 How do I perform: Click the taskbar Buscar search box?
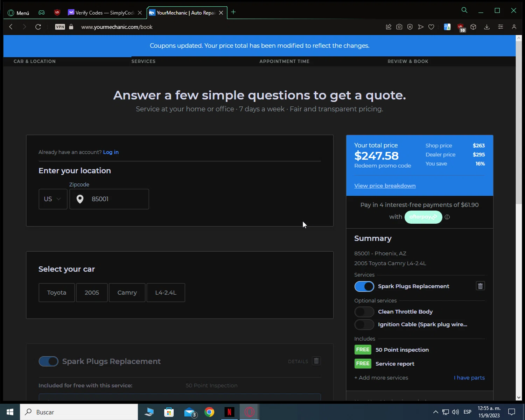(x=79, y=412)
